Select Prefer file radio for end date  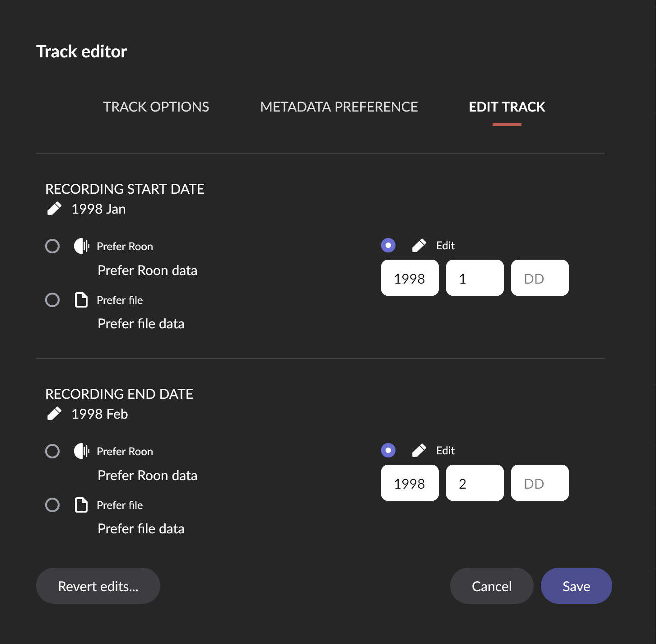pos(52,505)
